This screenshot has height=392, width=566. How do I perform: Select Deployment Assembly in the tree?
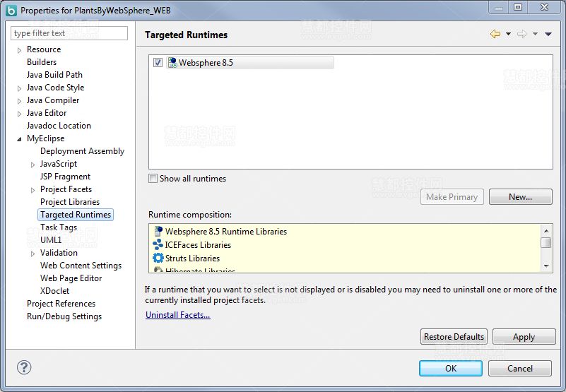click(x=82, y=151)
